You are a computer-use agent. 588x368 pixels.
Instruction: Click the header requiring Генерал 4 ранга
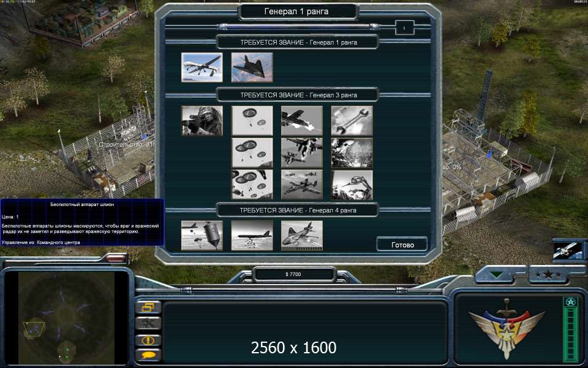pyautogui.click(x=298, y=210)
